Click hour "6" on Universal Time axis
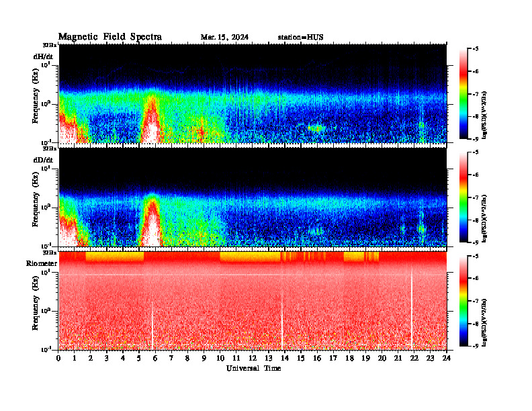532x411 pixels. click(155, 359)
